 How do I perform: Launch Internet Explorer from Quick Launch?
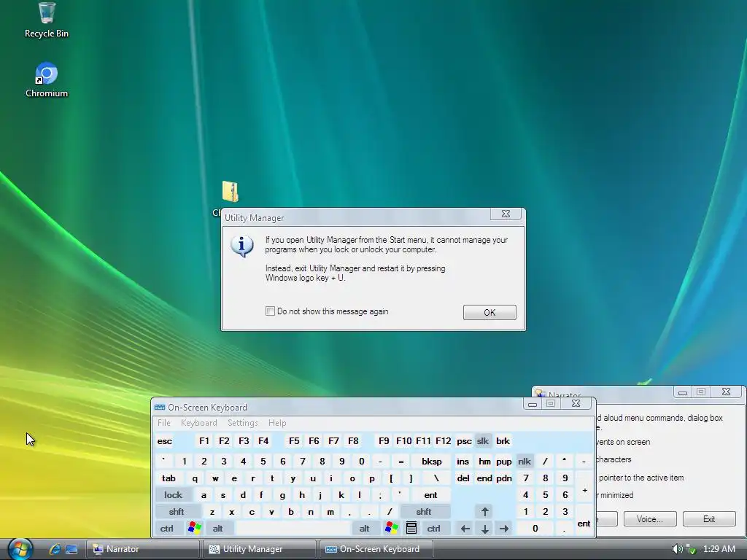coord(54,549)
